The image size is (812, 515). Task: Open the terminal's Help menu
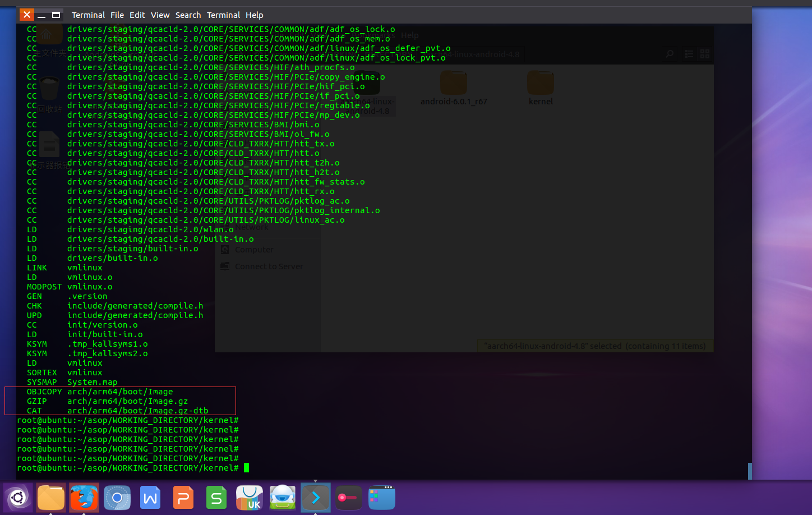pyautogui.click(x=254, y=15)
